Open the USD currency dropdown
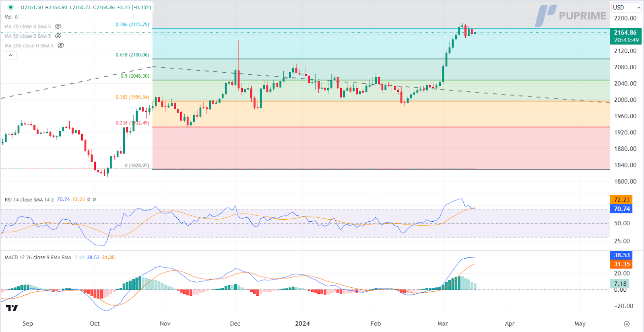 pyautogui.click(x=626, y=8)
